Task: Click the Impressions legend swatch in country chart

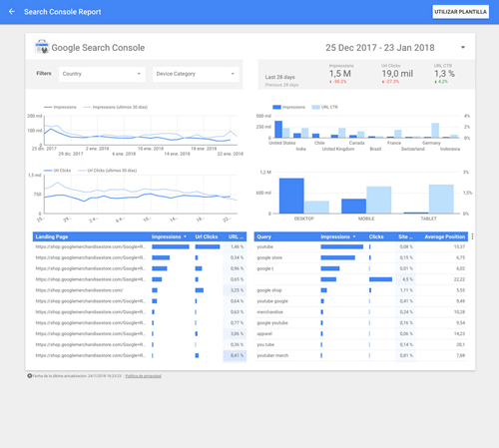Action: [x=276, y=107]
